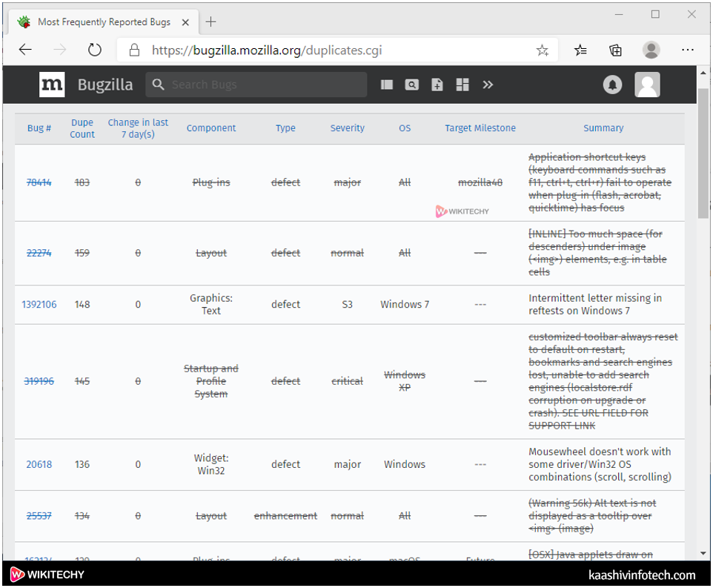This screenshot has height=588, width=713.
Task: Select the Most Frequently Reported Bugs tab
Action: click(104, 22)
